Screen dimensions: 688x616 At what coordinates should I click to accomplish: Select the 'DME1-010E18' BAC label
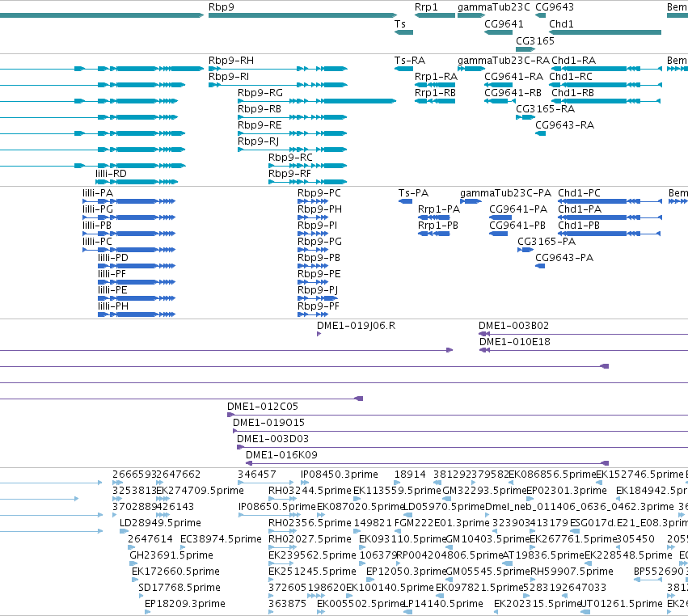pos(515,342)
